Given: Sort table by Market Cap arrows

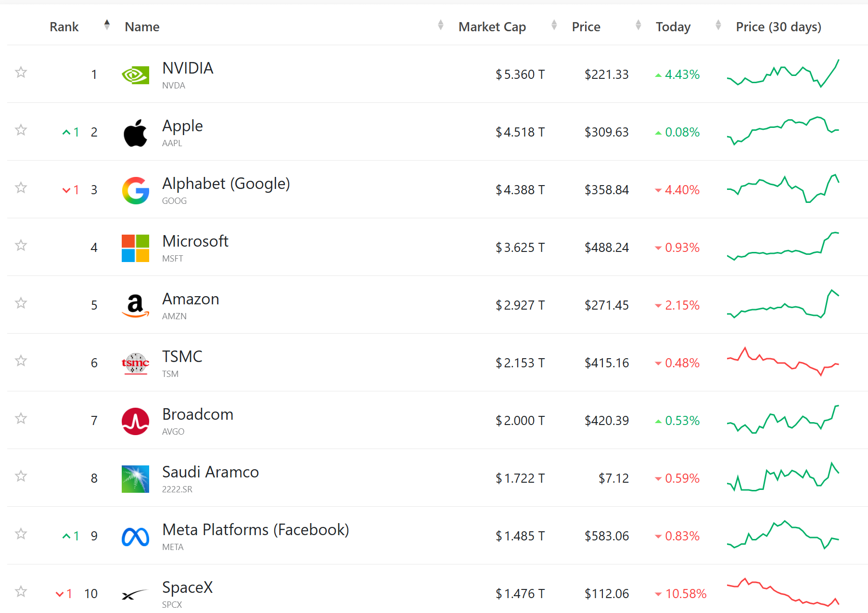Looking at the screenshot, I should coord(554,25).
